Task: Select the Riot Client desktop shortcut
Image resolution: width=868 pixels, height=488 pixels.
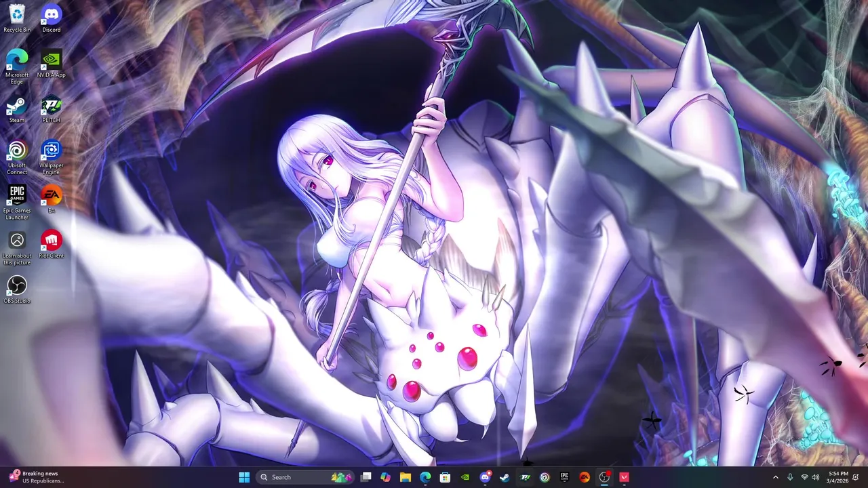Action: click(x=51, y=244)
